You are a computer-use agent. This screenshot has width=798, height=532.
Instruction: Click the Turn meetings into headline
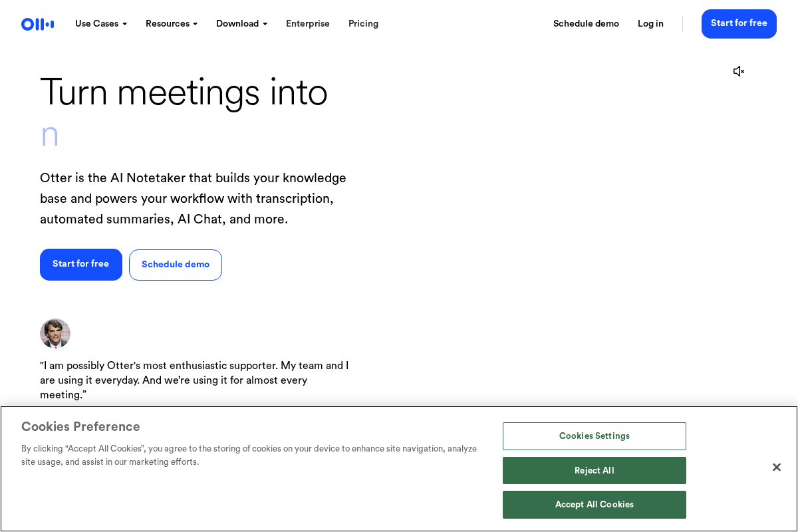[x=184, y=92]
